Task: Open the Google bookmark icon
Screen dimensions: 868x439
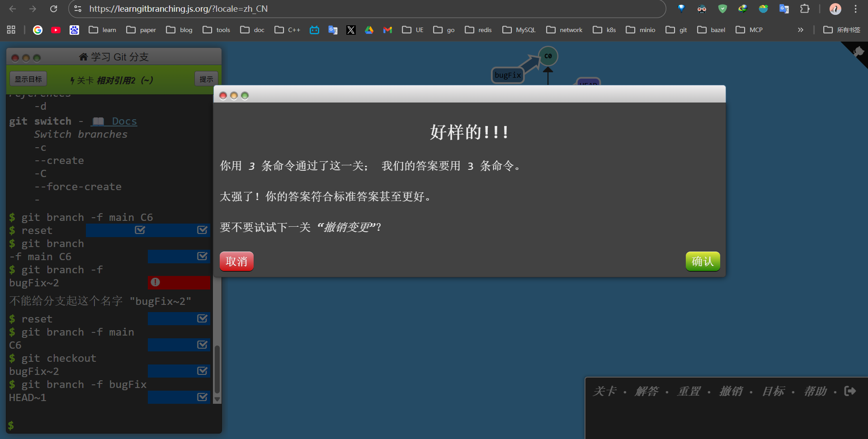Action: point(38,30)
